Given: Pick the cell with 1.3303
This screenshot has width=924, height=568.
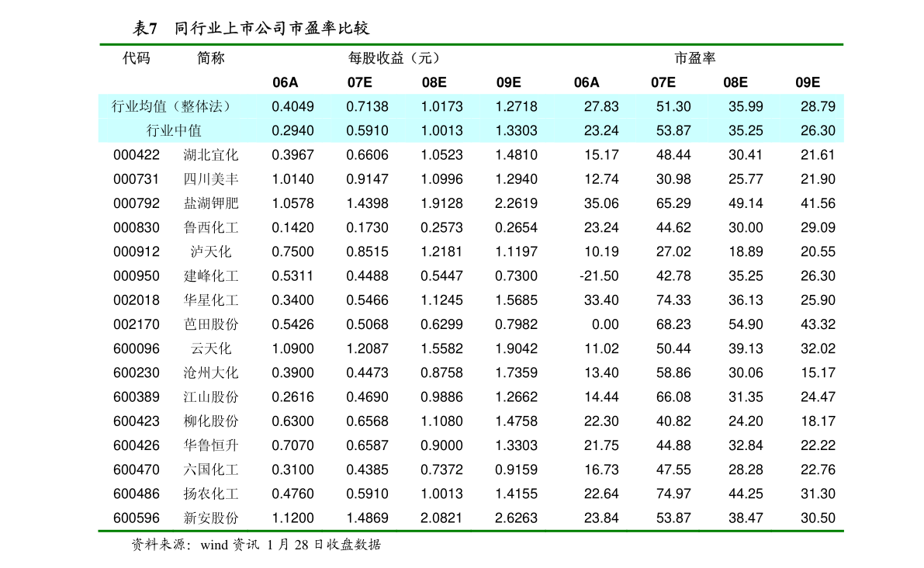Looking at the screenshot, I should tap(516, 130).
